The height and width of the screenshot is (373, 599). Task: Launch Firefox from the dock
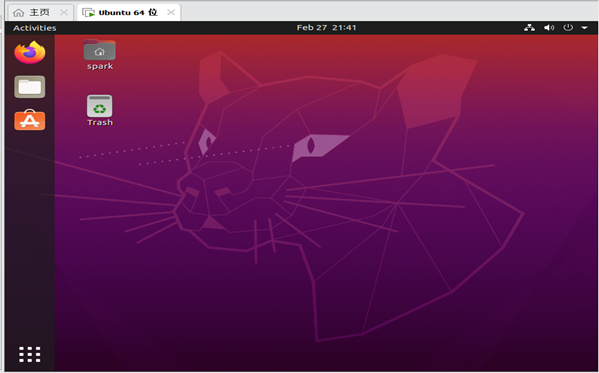30,52
